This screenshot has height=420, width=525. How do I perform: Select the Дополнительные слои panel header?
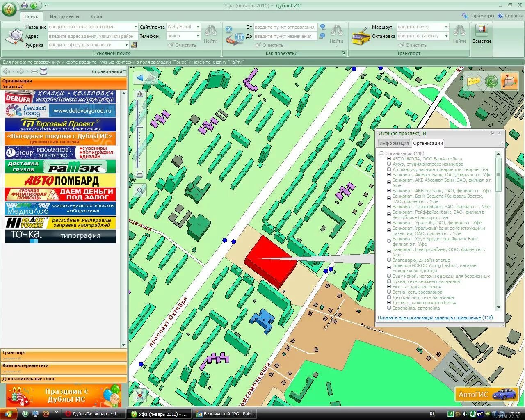pyautogui.click(x=64, y=379)
